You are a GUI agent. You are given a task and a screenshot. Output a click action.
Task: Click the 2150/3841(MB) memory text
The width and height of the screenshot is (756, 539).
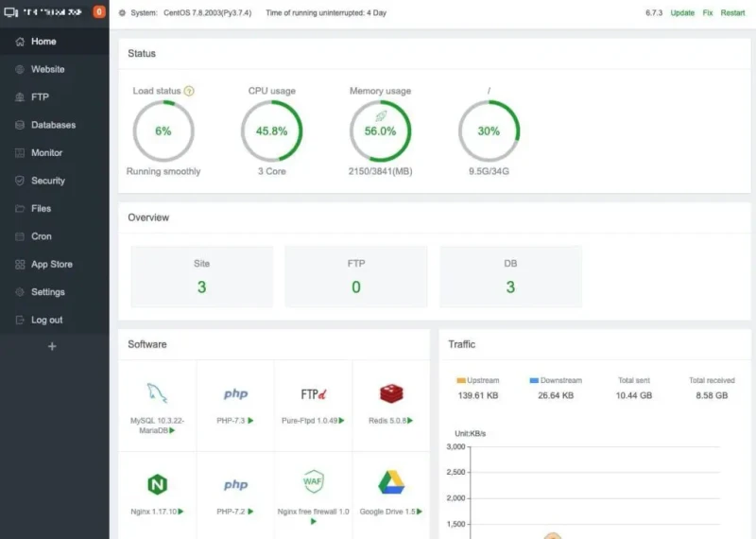click(x=381, y=171)
